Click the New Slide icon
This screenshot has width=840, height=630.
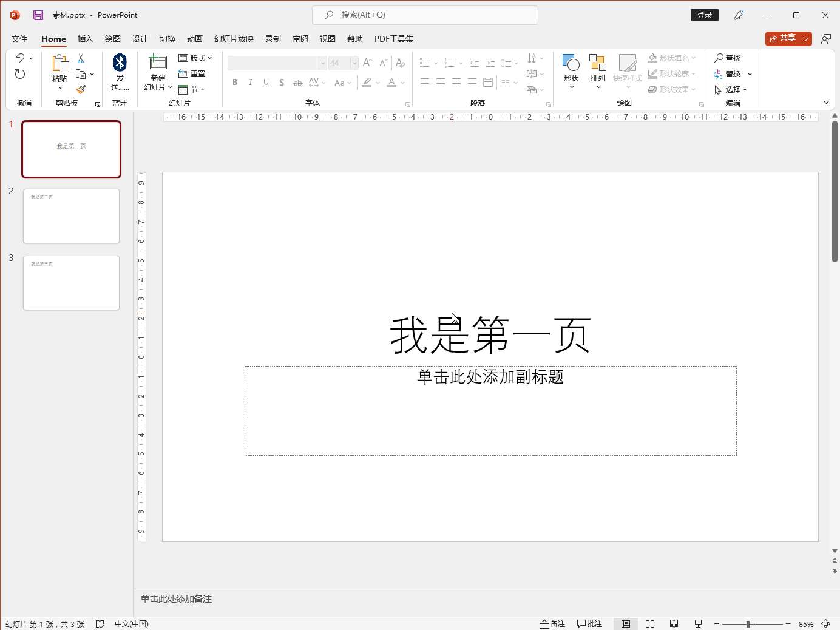point(158,63)
